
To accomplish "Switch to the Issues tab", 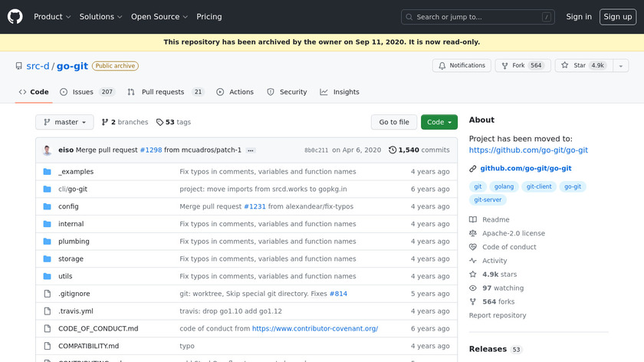I will click(x=87, y=92).
